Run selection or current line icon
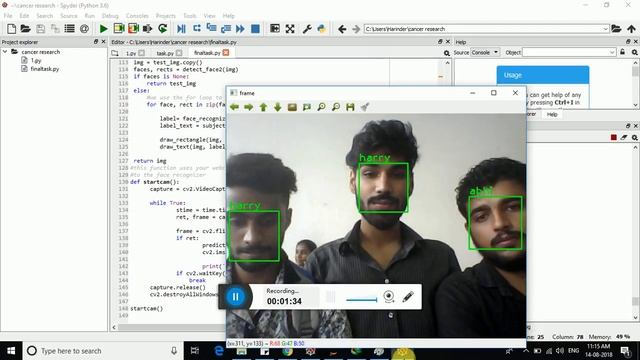640x360 pixels. click(147, 29)
